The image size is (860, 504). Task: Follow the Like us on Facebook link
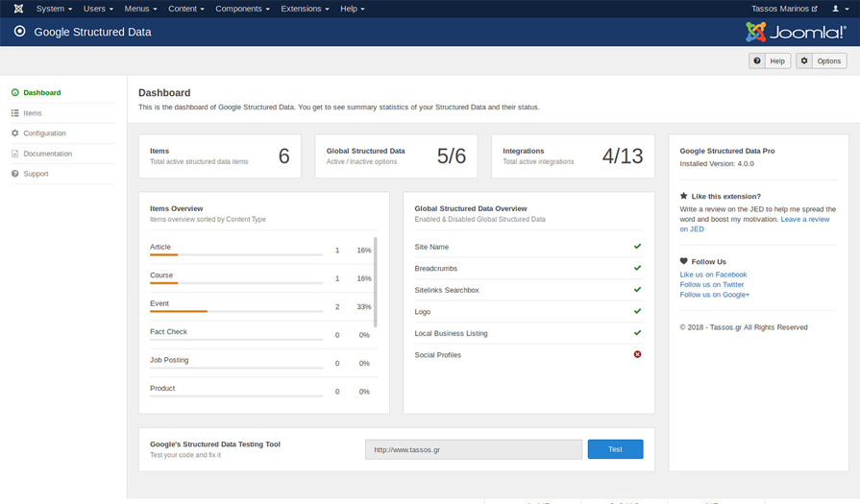[x=713, y=275]
